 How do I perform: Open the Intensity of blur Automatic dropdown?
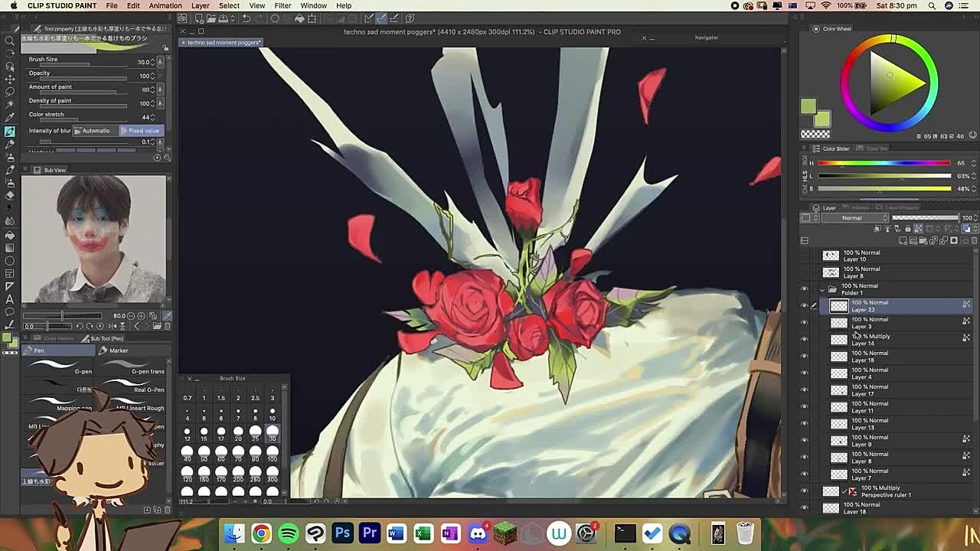coord(96,131)
